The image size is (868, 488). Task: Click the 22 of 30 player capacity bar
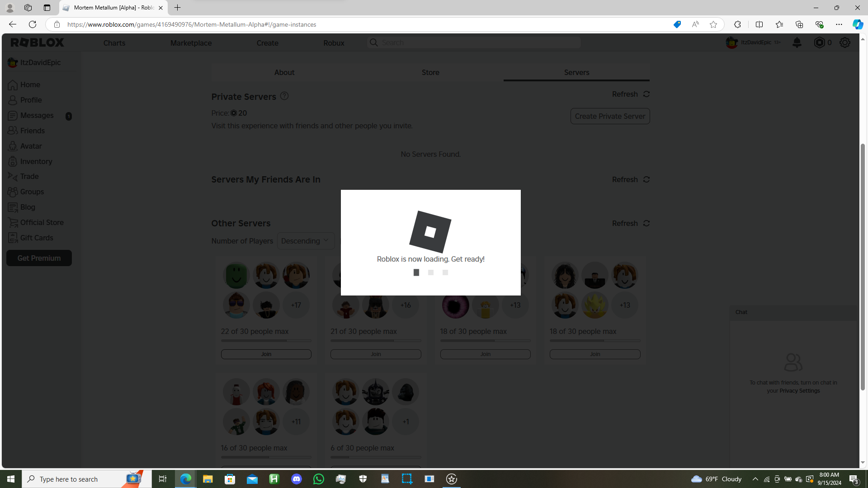click(x=266, y=341)
